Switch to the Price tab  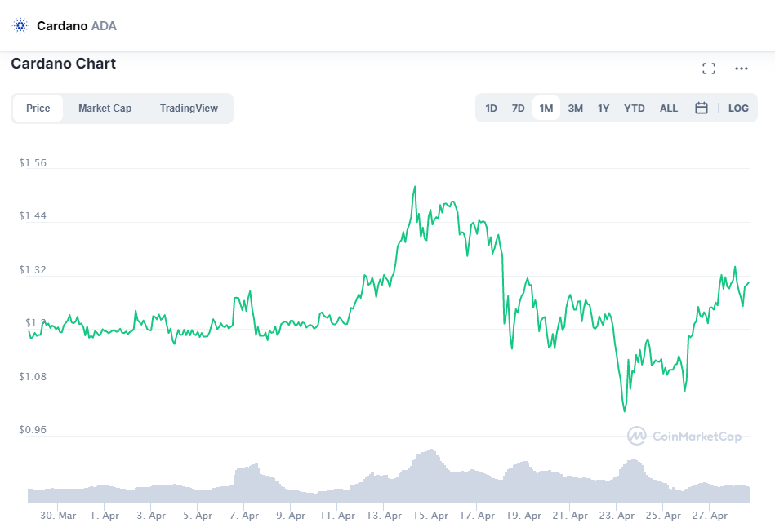(38, 109)
